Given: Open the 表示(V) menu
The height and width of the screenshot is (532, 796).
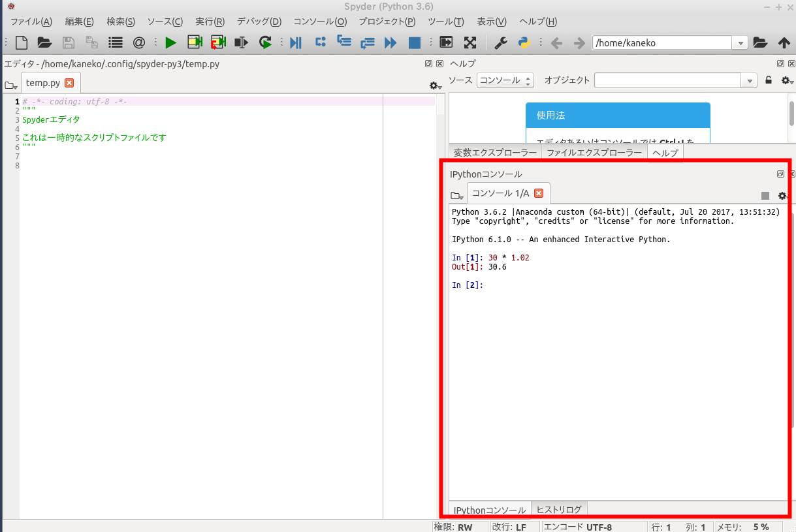Looking at the screenshot, I should 492,21.
